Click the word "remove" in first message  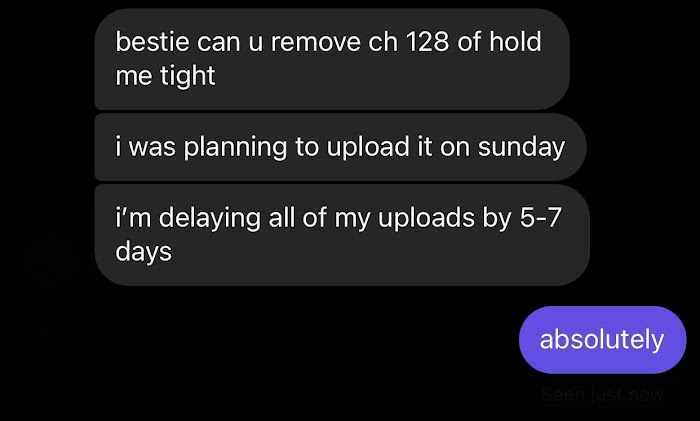315,42
